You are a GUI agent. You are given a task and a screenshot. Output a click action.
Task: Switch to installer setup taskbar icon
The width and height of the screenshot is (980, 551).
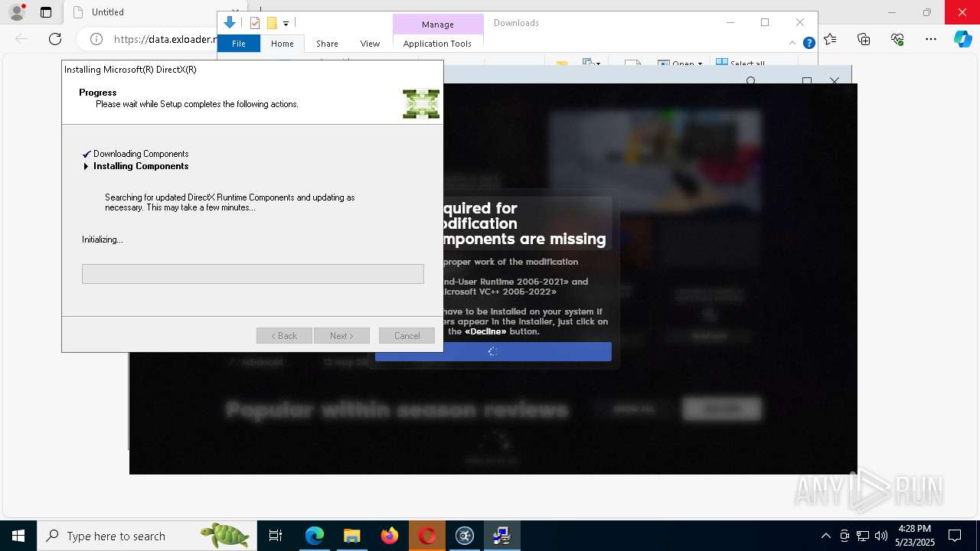[x=502, y=536]
